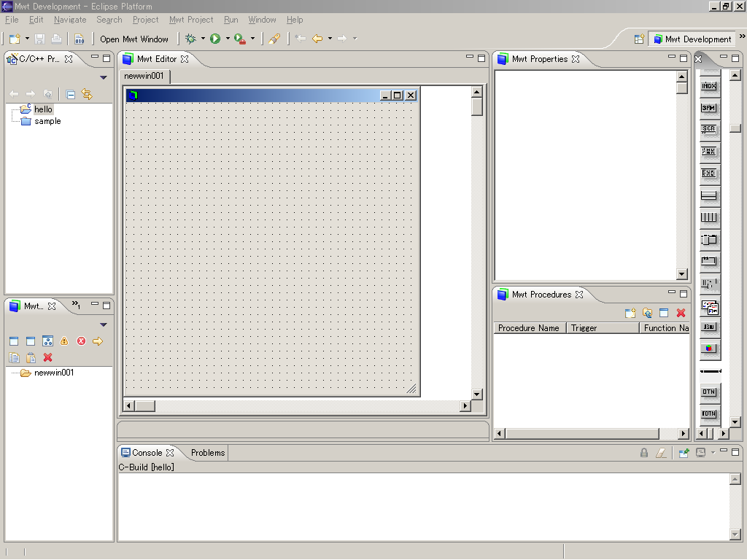The height and width of the screenshot is (560, 747).
Task: Open the Search menu
Action: [x=109, y=20]
